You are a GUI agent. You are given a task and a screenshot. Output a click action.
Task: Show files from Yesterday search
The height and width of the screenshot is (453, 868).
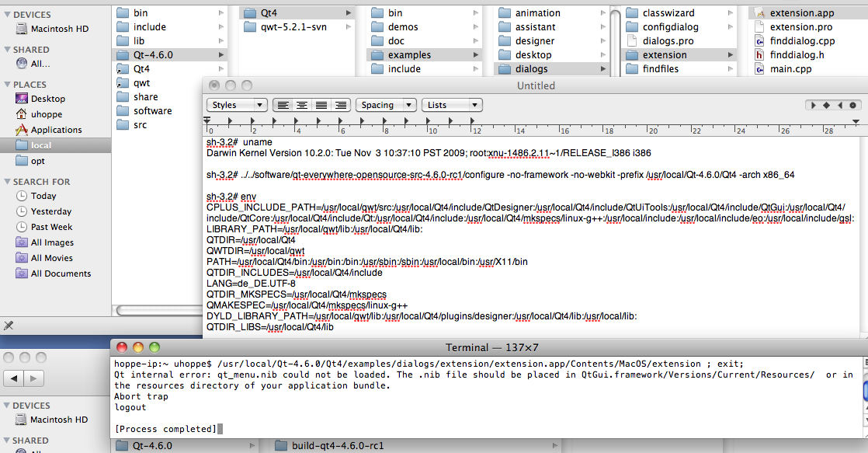[x=44, y=211]
